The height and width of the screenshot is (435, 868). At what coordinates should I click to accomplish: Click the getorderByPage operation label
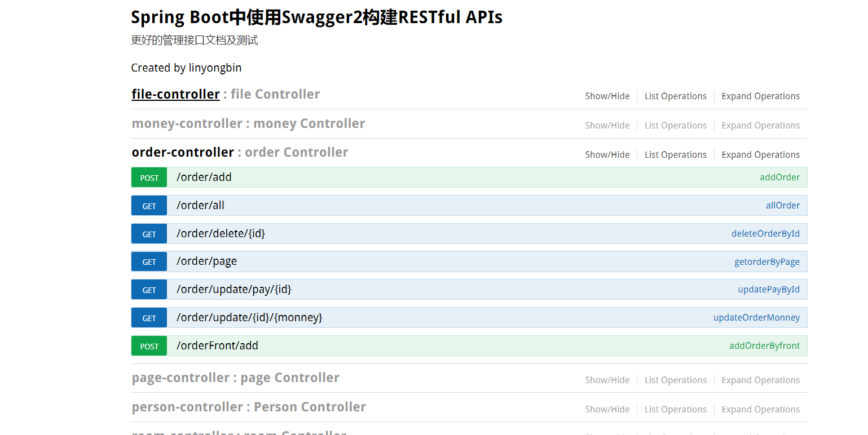767,262
